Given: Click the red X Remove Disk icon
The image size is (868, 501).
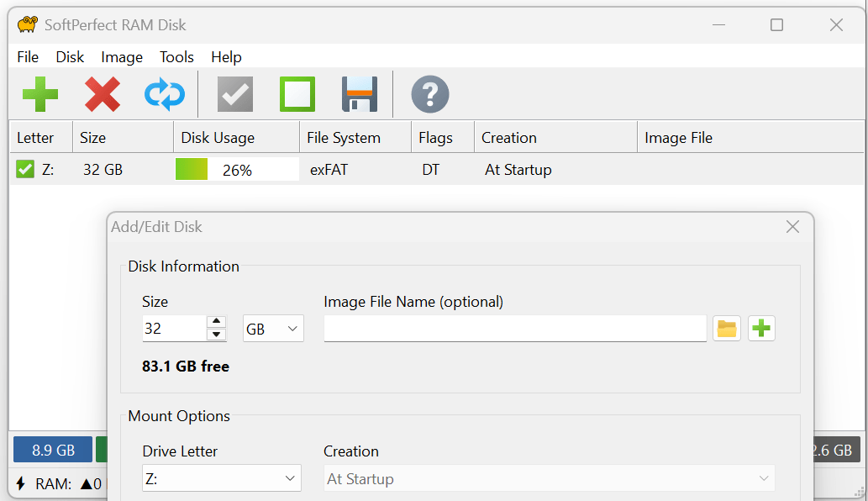Looking at the screenshot, I should pos(103,94).
